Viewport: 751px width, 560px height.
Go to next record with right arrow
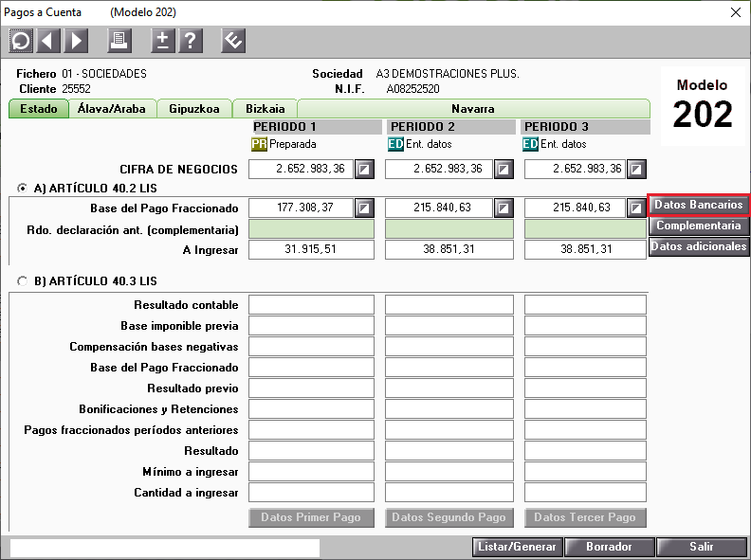click(76, 41)
